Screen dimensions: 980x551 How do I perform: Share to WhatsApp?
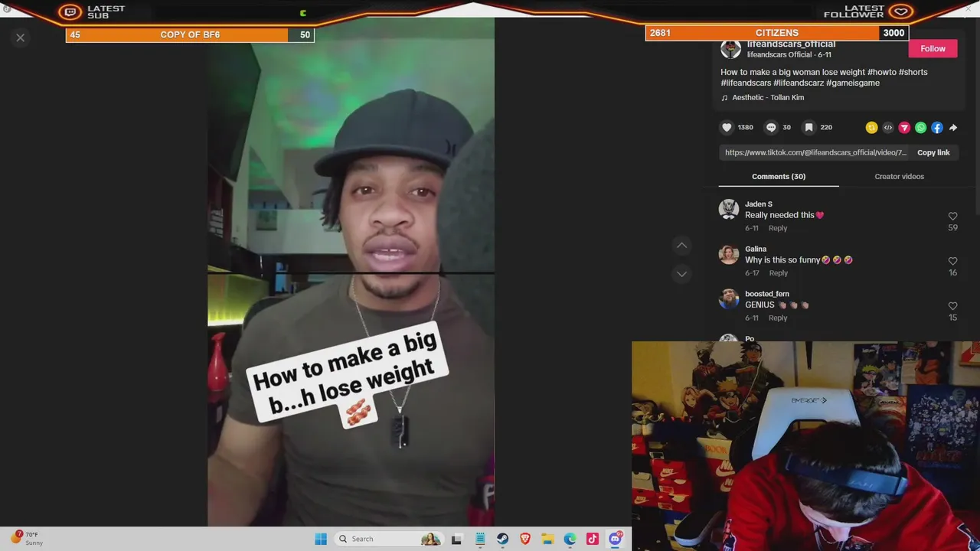tap(921, 128)
